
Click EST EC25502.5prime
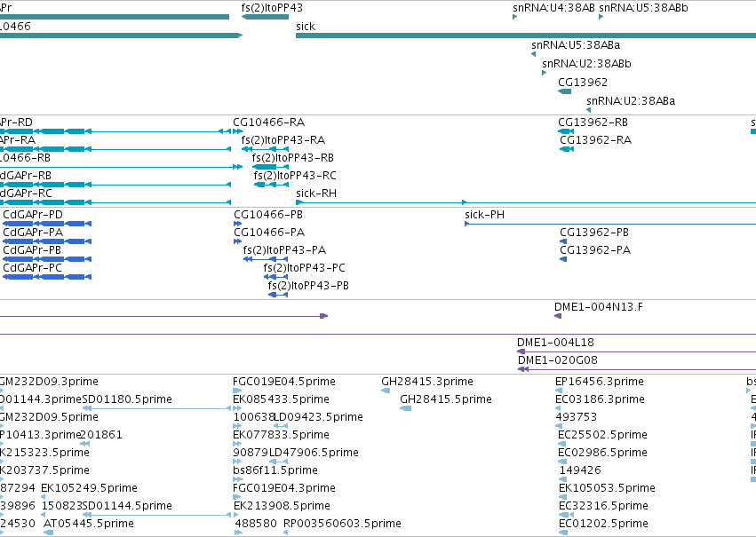point(602,436)
